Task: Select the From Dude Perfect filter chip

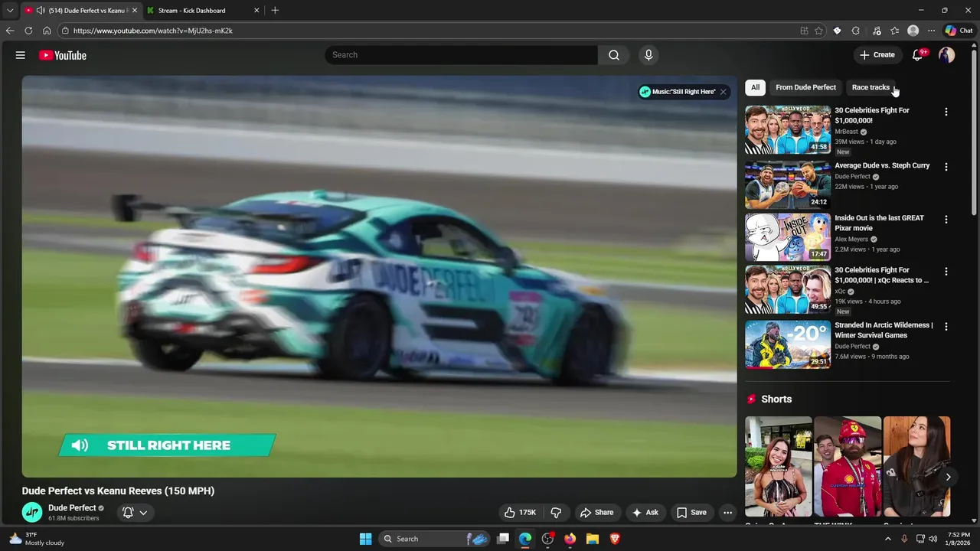Action: click(x=805, y=87)
